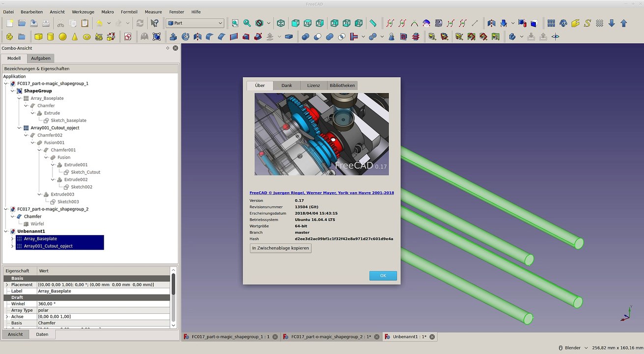Collapse the ShapeGroup tree node
644x354 pixels.
coord(12,91)
